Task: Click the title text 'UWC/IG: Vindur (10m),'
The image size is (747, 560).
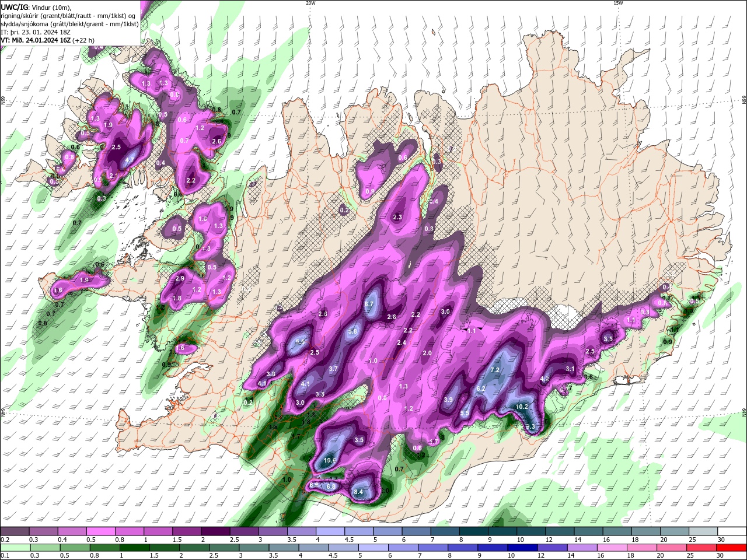Action: click(36, 7)
